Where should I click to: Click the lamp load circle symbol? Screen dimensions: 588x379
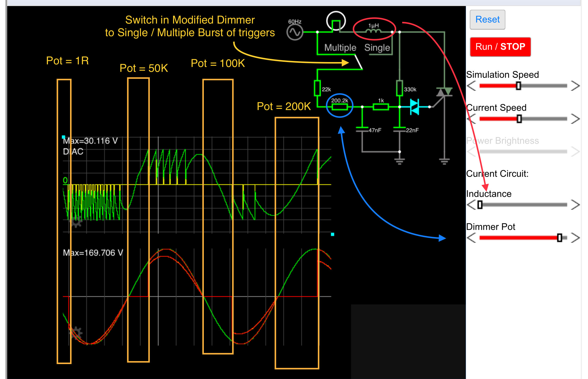[336, 21]
